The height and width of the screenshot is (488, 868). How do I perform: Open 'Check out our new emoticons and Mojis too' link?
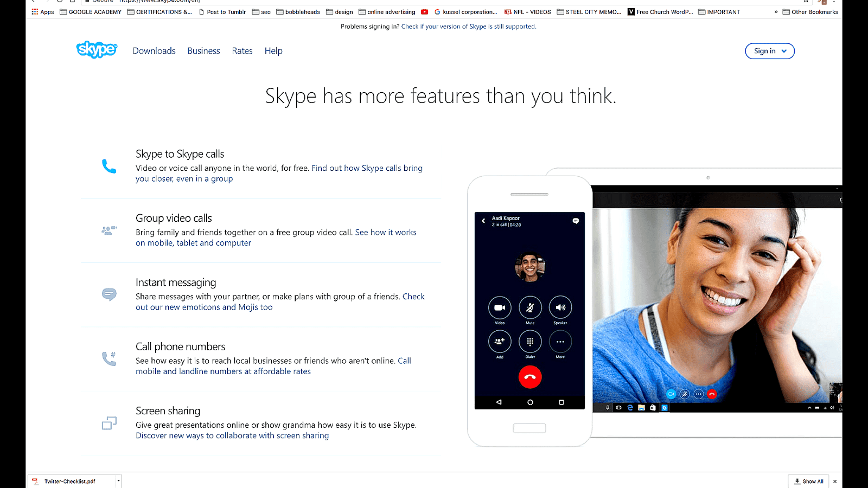point(280,302)
